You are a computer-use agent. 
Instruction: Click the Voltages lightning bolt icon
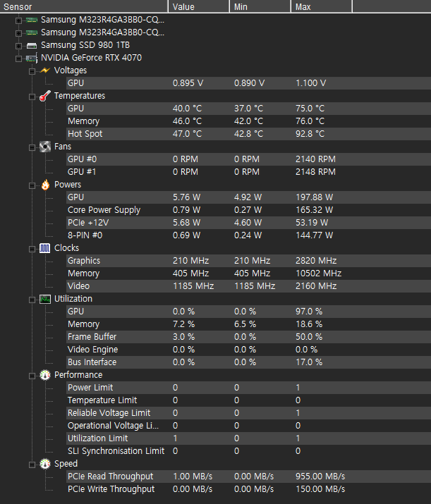pyautogui.click(x=45, y=70)
